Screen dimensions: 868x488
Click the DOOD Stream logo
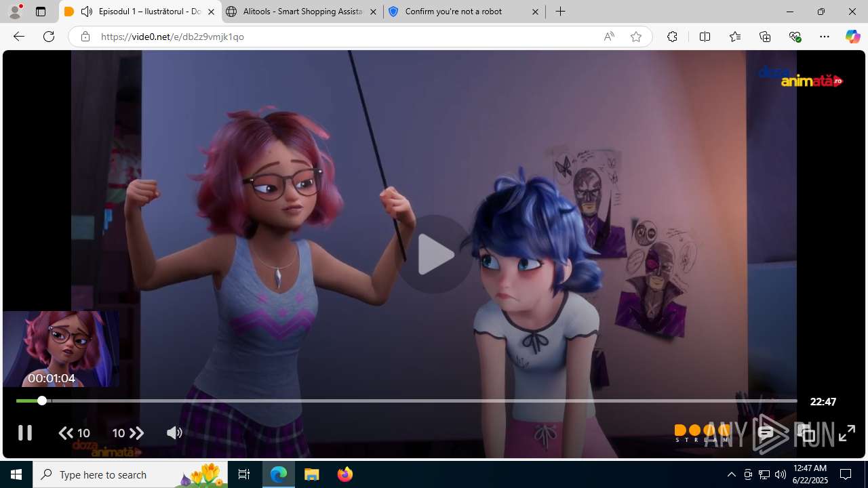[702, 433]
